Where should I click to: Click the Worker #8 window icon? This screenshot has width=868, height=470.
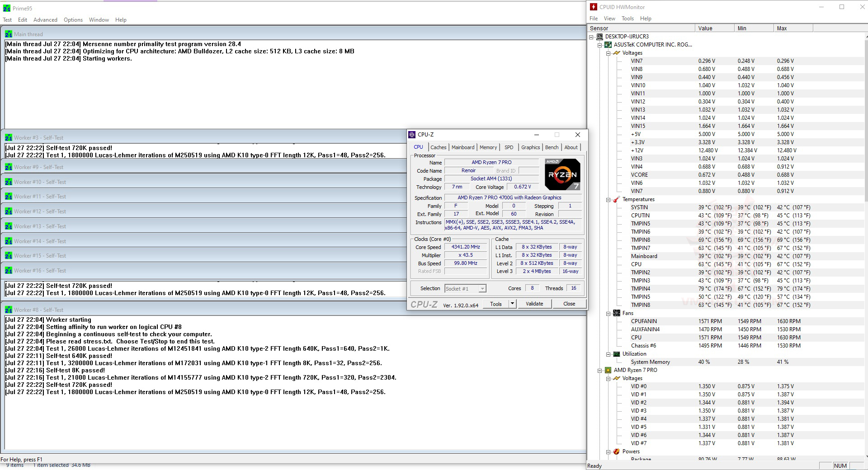(9, 310)
